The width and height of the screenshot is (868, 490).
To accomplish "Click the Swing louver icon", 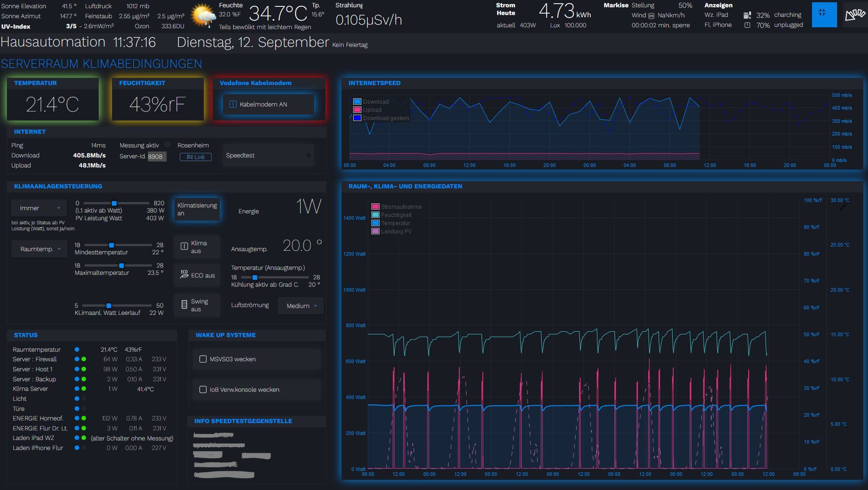I will [x=184, y=305].
